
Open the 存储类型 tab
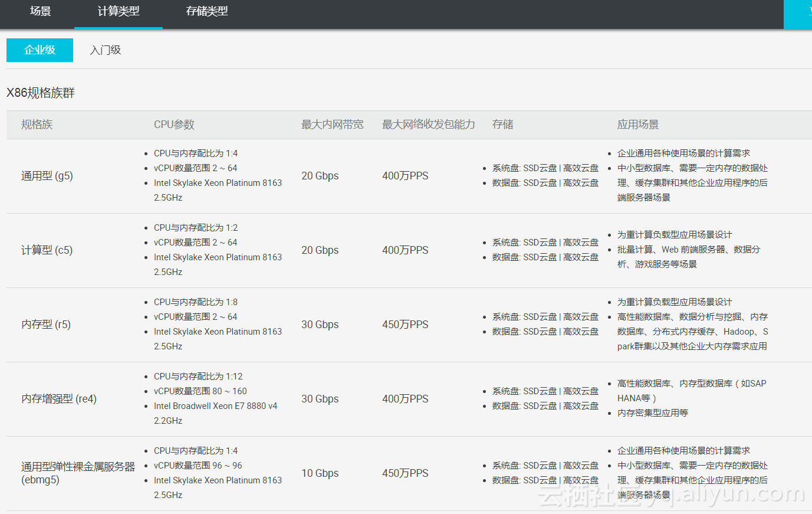(207, 11)
